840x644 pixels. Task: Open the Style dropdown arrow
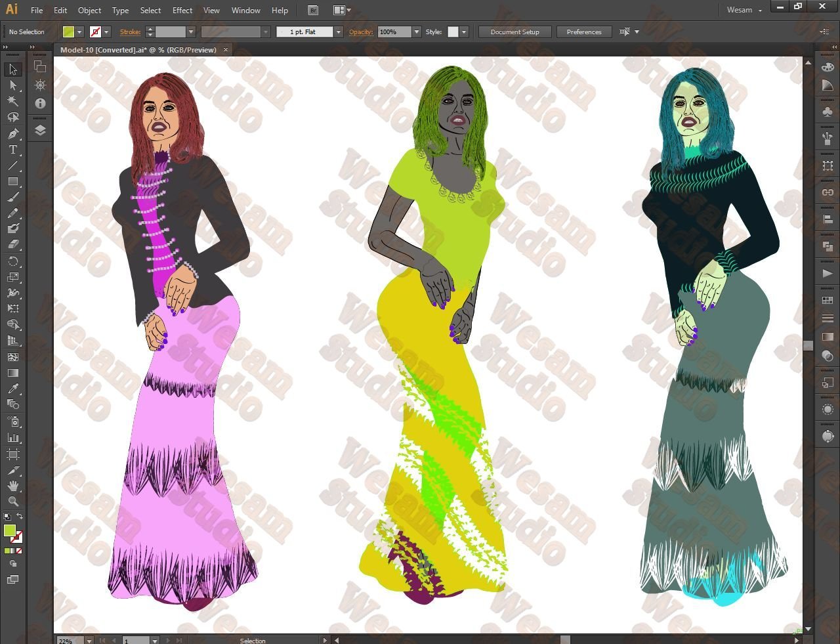pyautogui.click(x=464, y=32)
